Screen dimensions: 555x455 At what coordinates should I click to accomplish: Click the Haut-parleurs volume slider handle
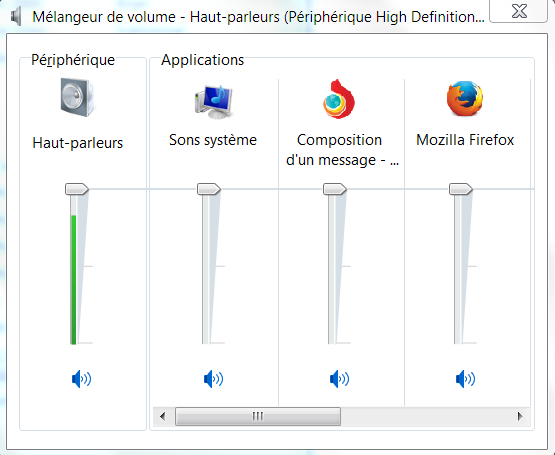pos(77,189)
